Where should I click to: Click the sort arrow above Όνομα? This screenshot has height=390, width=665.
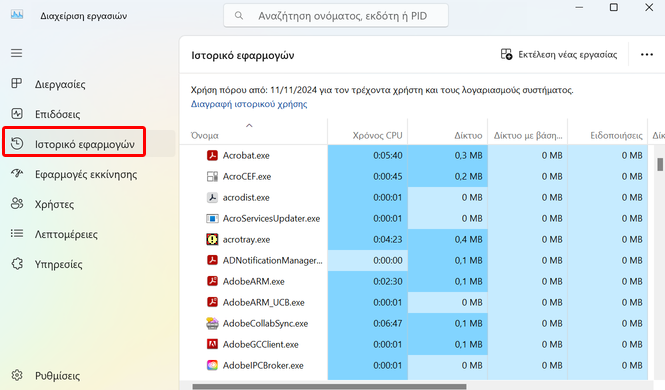click(x=249, y=125)
